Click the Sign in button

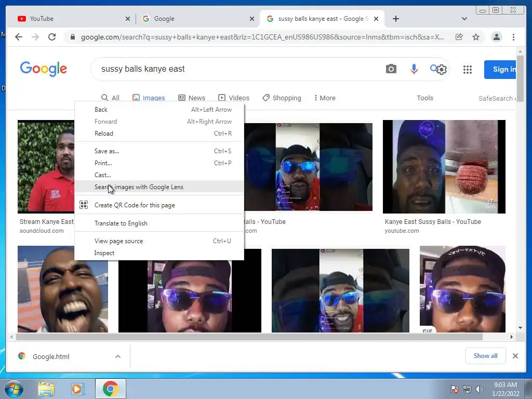500,69
